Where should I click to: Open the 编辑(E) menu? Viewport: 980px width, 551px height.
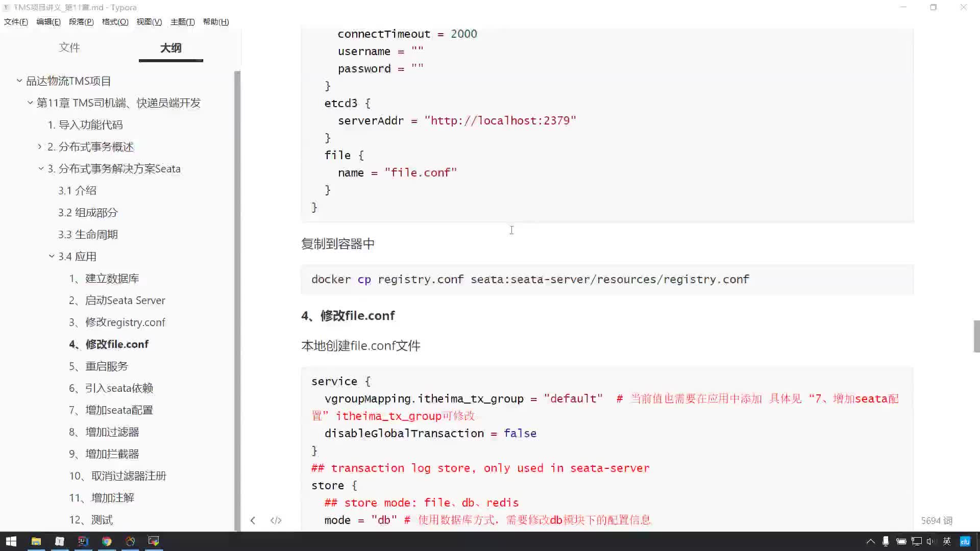[48, 22]
